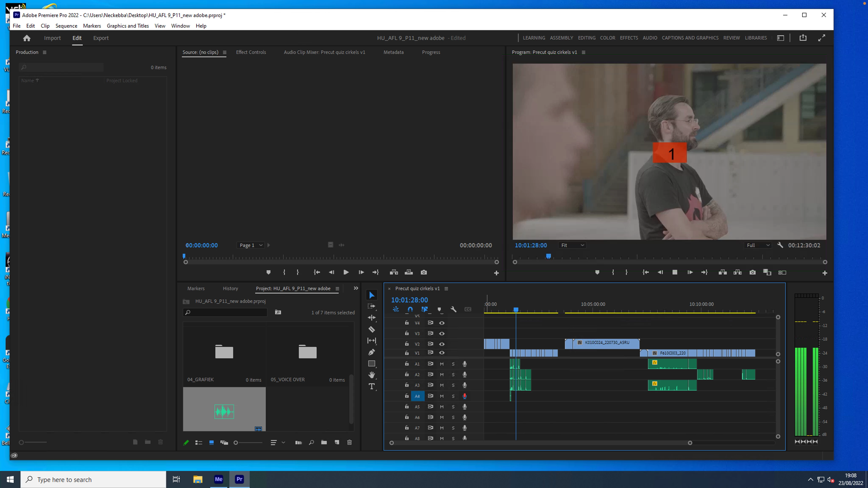Switch to the Effect Controls tab

pos(251,52)
